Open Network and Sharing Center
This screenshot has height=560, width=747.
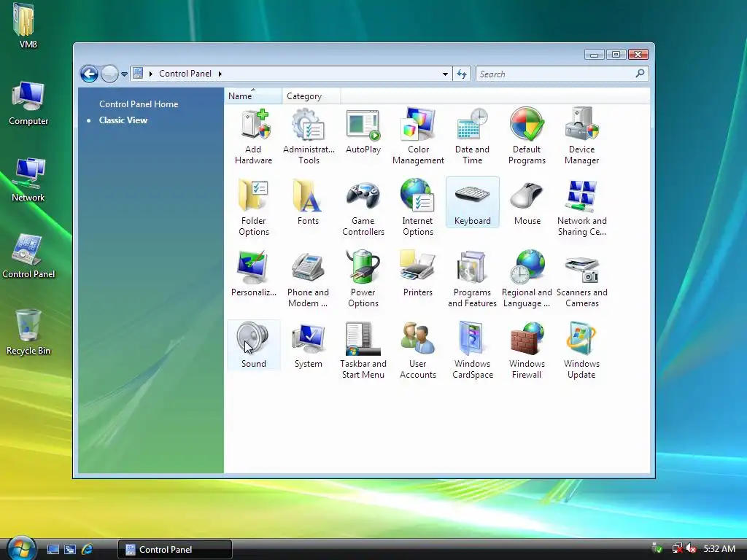click(581, 208)
